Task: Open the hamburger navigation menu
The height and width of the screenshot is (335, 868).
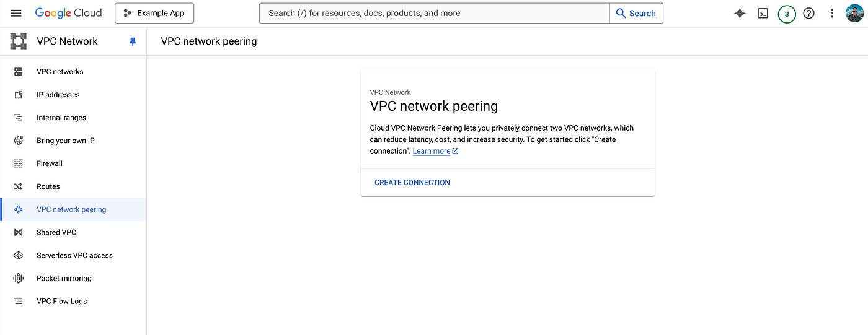Action: tap(16, 13)
